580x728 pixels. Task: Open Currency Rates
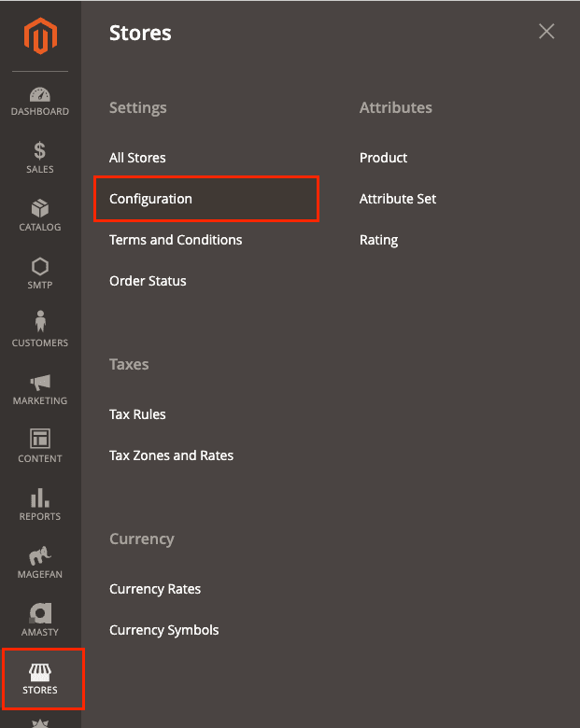coord(155,589)
